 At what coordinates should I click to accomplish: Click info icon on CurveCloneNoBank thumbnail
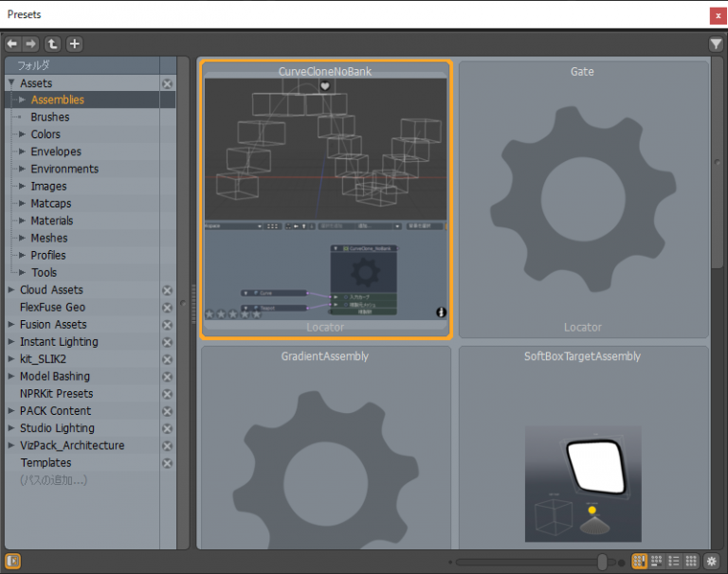[441, 313]
